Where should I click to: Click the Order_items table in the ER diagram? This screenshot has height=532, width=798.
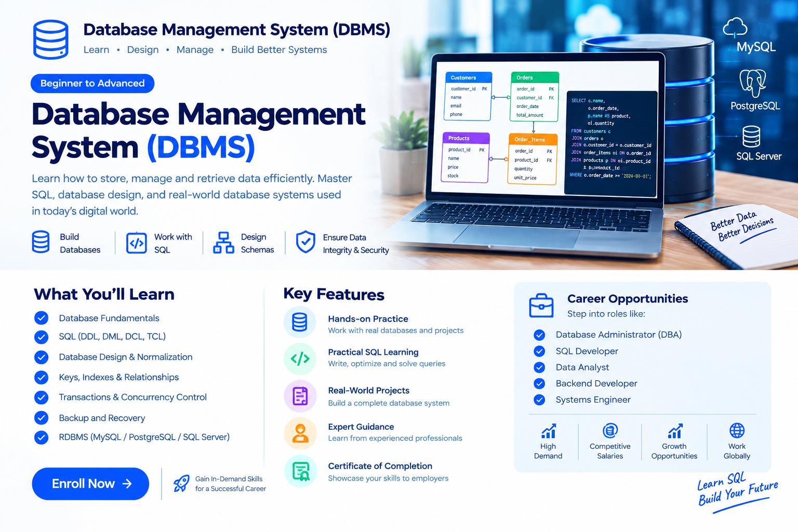pos(533,159)
